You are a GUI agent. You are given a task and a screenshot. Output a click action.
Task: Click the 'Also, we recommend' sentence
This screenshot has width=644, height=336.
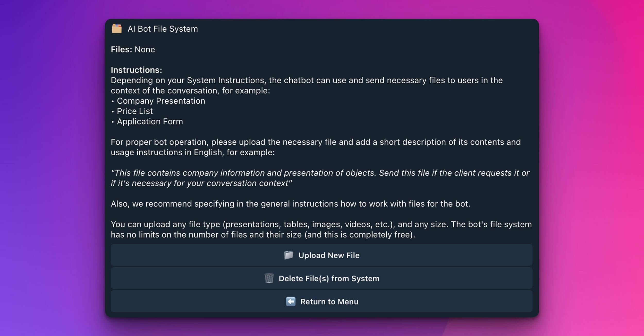pos(290,204)
